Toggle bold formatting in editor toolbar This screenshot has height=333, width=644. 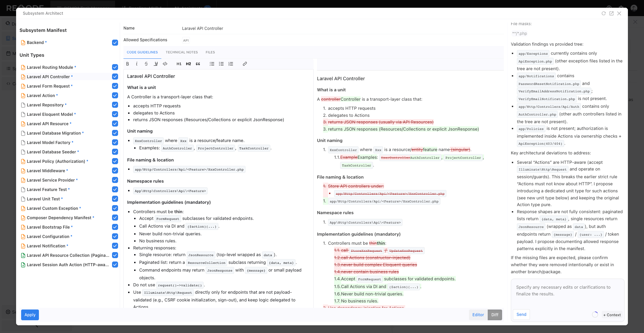click(127, 64)
